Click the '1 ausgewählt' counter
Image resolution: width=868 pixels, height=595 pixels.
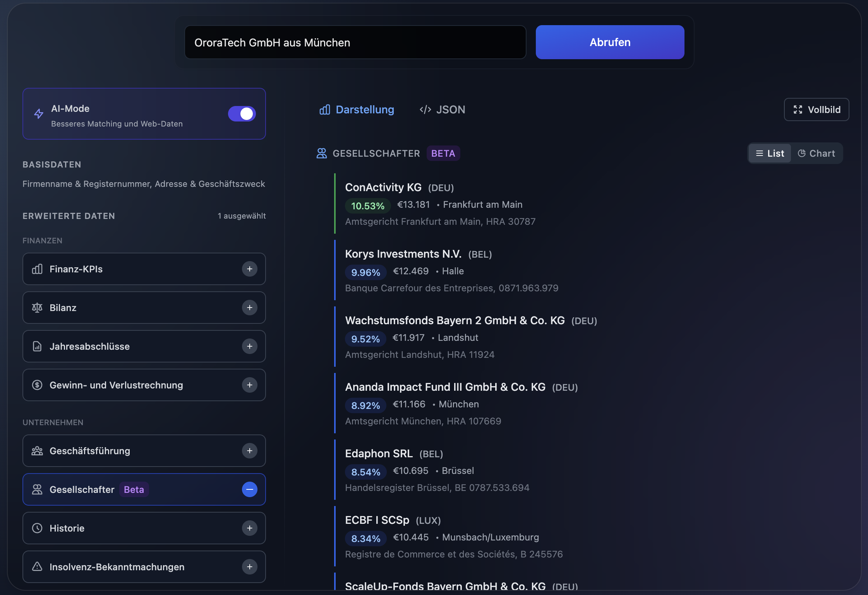click(242, 216)
